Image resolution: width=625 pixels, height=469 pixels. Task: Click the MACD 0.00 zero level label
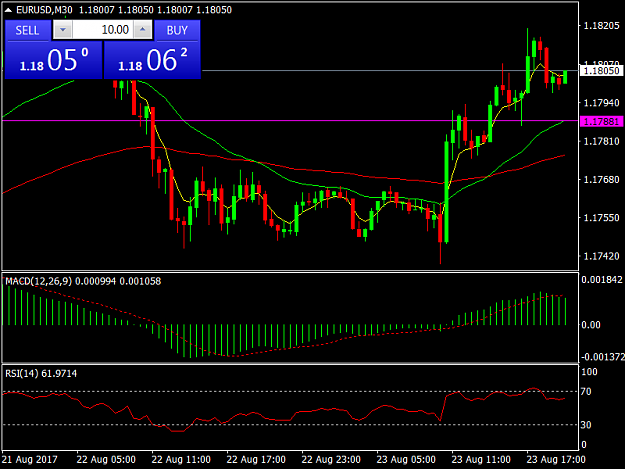[591, 325]
